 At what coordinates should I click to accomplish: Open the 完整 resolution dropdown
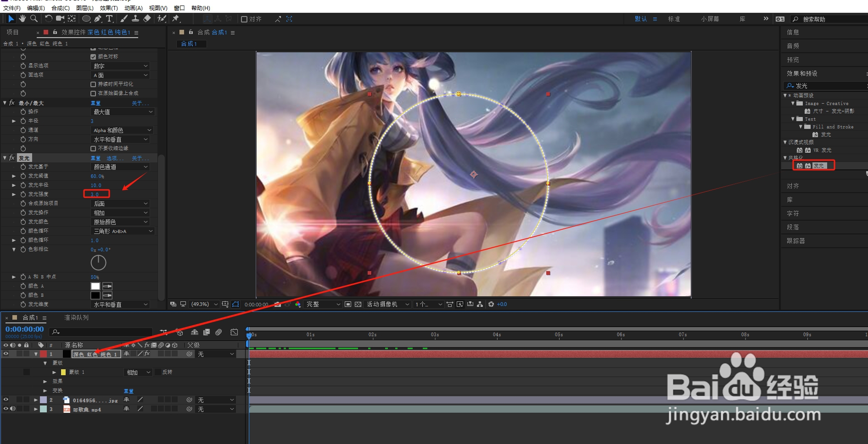tap(324, 304)
